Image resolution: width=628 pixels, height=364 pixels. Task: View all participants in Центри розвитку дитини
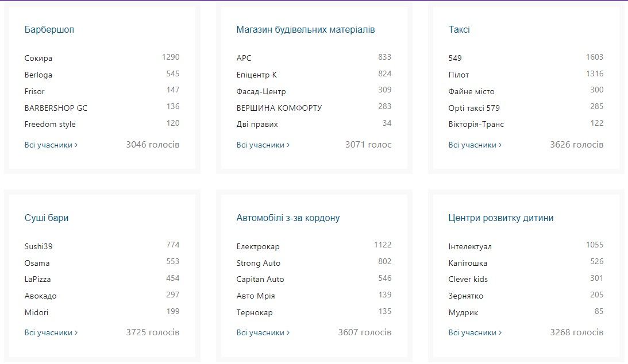[475, 333]
